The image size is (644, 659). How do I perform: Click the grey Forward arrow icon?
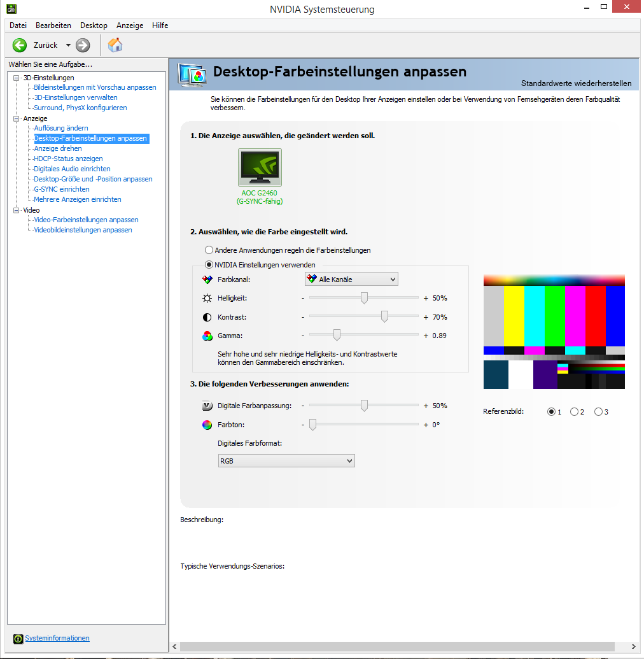coord(83,45)
